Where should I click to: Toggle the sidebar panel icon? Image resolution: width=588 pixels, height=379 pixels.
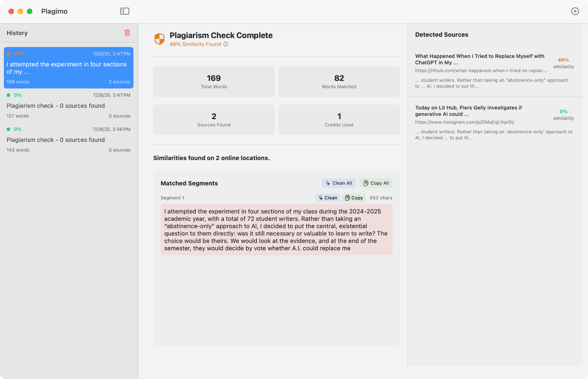tap(124, 11)
